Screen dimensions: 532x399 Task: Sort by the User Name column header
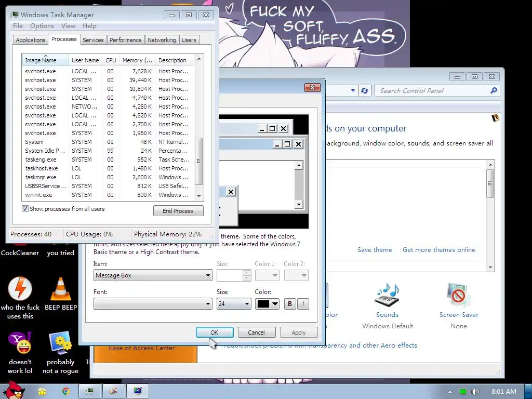(x=85, y=60)
